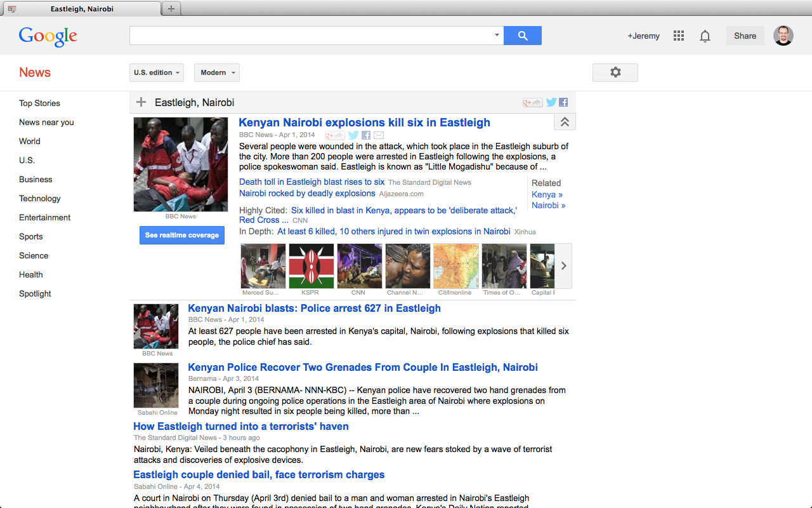Image resolution: width=812 pixels, height=508 pixels.
Task: Open the Business section
Action: 36,179
